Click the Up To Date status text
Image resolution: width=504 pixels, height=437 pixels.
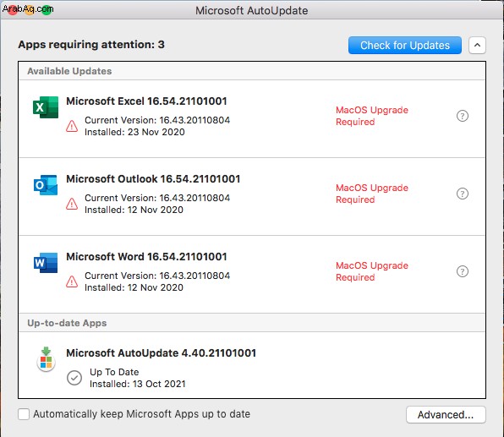pos(114,372)
